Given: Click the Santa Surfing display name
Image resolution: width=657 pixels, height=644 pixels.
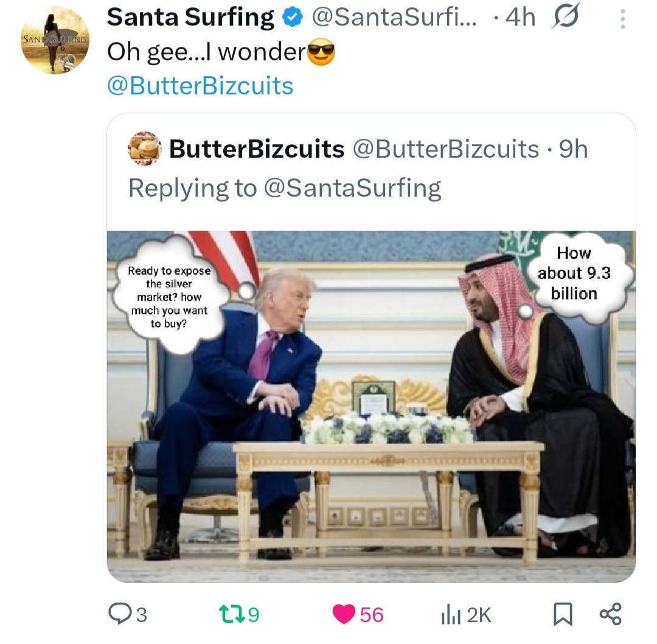Looking at the screenshot, I should [x=190, y=18].
